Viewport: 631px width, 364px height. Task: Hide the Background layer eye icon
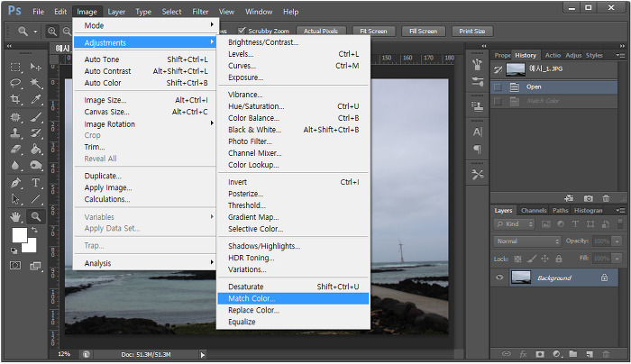coord(499,278)
